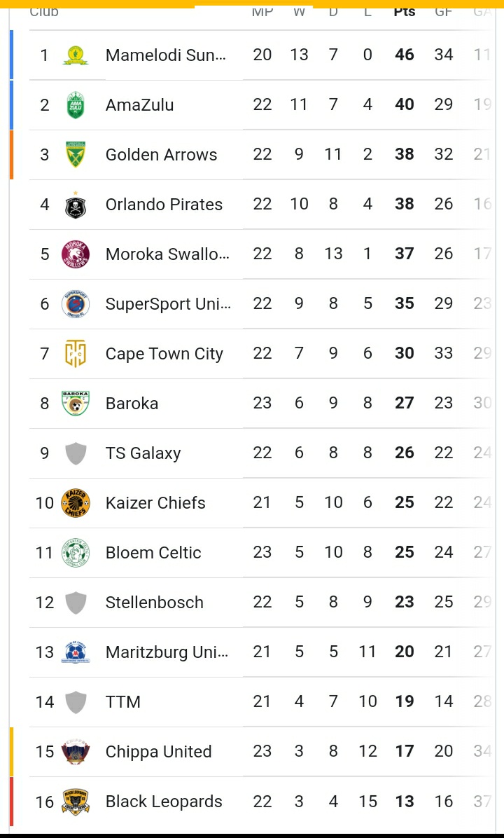Open the TS Galaxy team row
Screen dimensions: 504x838
(143, 453)
